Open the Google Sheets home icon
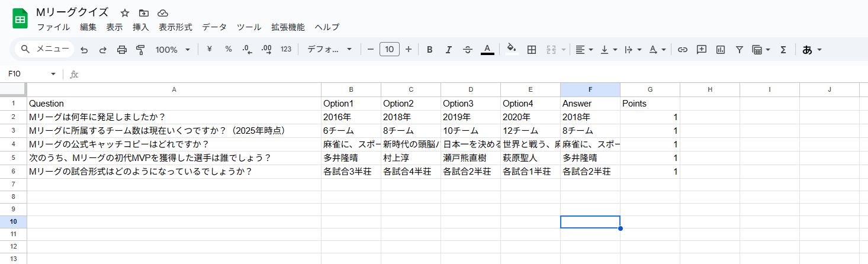 [x=20, y=19]
